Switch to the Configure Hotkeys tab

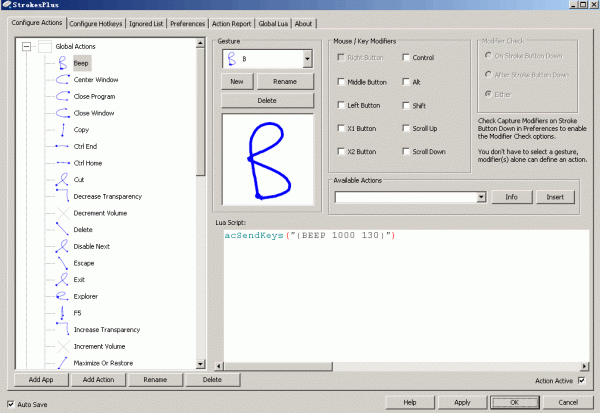(x=96, y=24)
